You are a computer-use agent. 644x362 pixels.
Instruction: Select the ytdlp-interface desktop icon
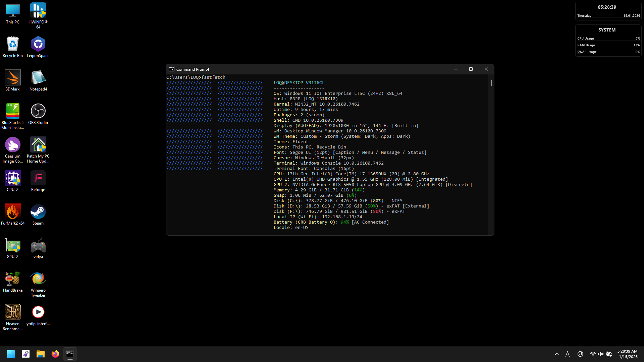[x=38, y=313]
